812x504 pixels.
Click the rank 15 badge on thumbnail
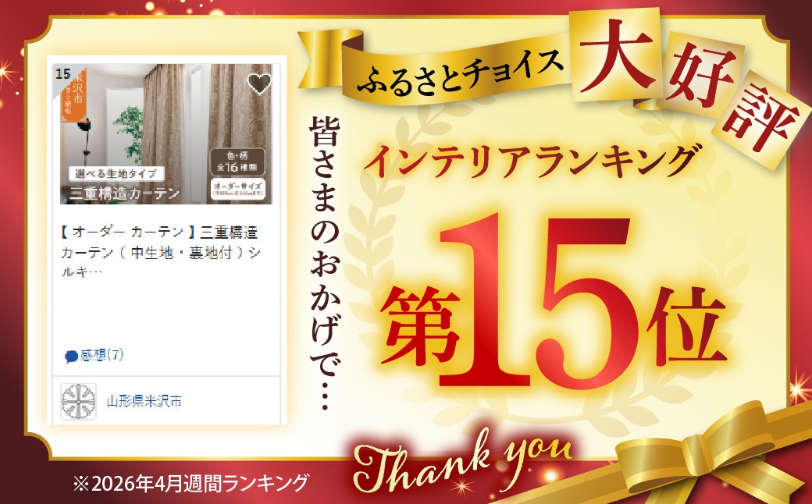coord(63,73)
